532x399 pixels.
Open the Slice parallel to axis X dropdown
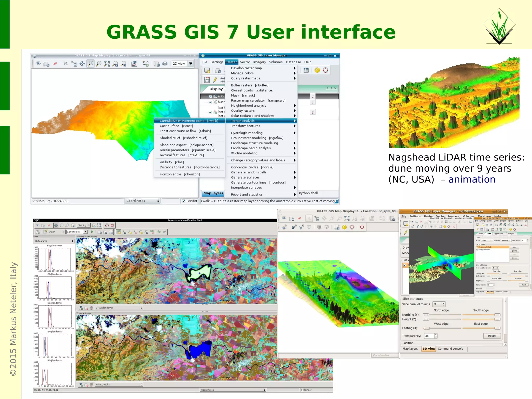[439, 304]
